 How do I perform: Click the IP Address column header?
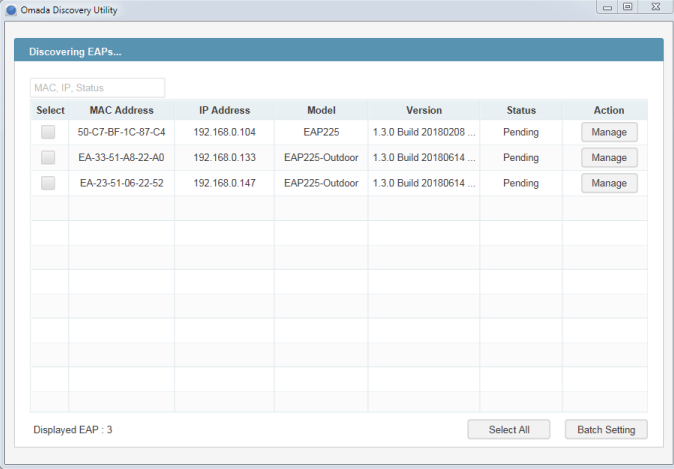click(224, 110)
